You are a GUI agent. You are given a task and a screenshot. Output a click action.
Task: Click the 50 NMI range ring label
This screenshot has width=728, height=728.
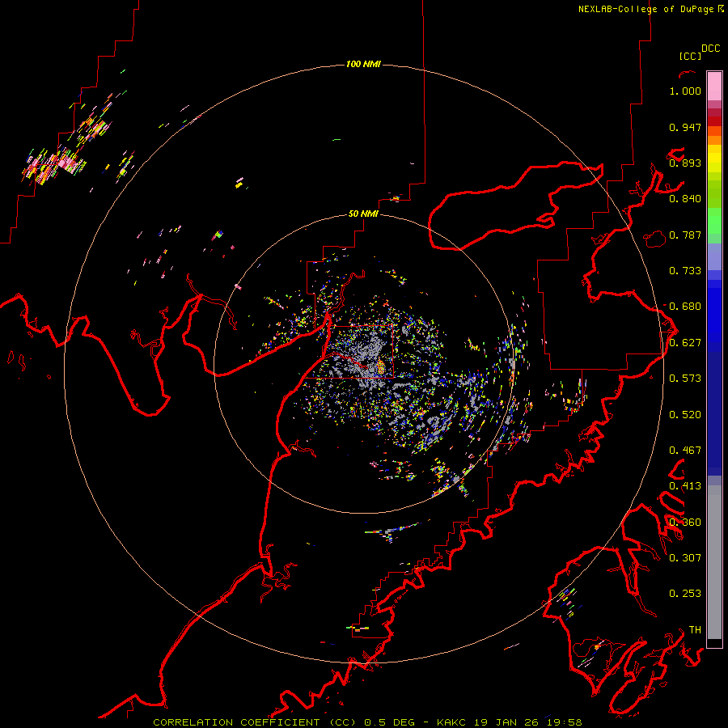(363, 214)
